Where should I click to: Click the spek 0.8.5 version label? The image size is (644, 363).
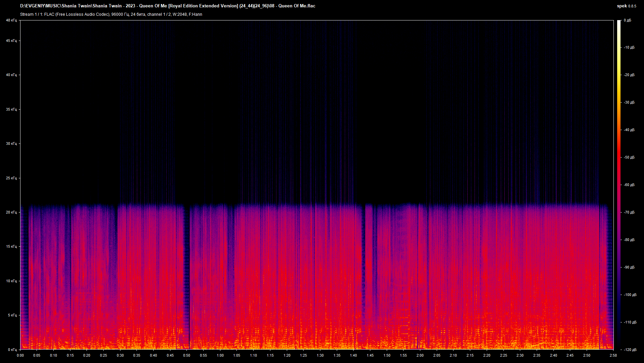coord(626,6)
